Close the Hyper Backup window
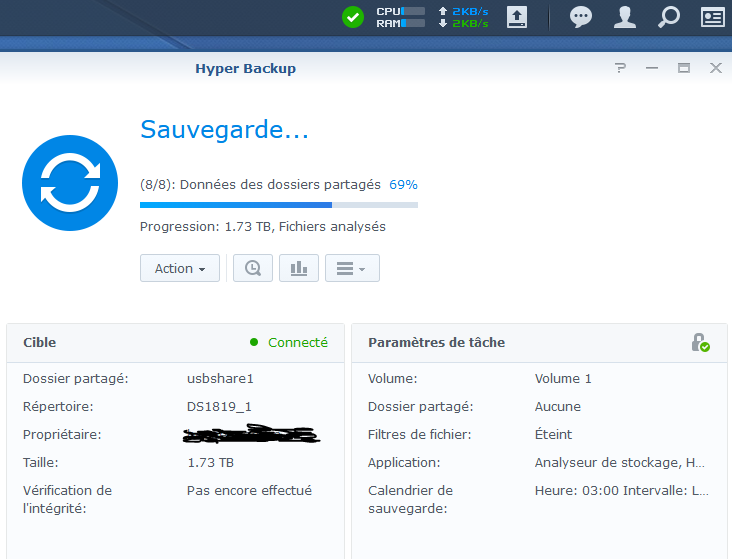This screenshot has height=559, width=732. pyautogui.click(x=716, y=68)
